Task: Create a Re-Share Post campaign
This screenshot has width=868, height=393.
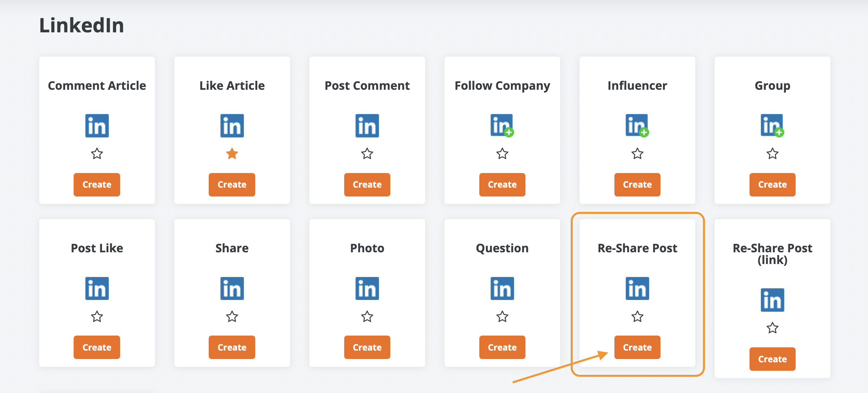Action: 637,347
